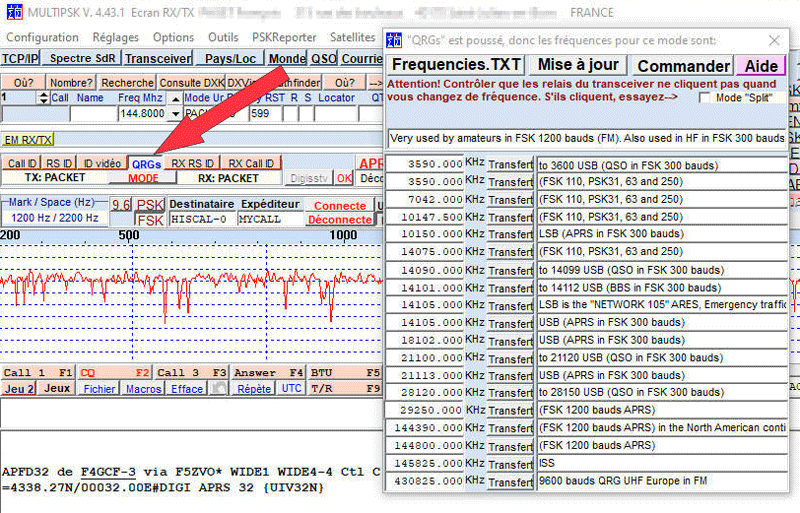Open the frequency dropdown arrow beside 144.8000
800x513 pixels.
[x=175, y=114]
